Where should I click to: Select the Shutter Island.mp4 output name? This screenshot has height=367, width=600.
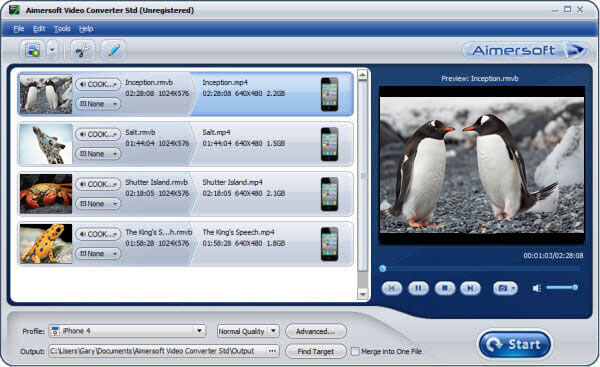(233, 182)
